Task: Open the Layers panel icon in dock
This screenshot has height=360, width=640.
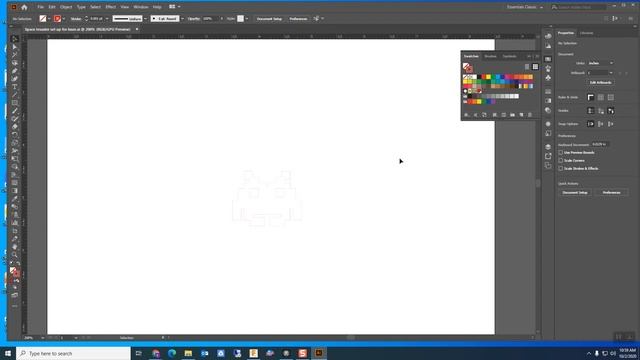Action: (x=548, y=147)
